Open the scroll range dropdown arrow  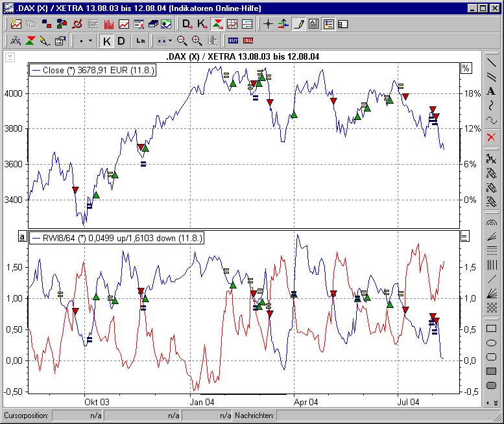click(170, 41)
